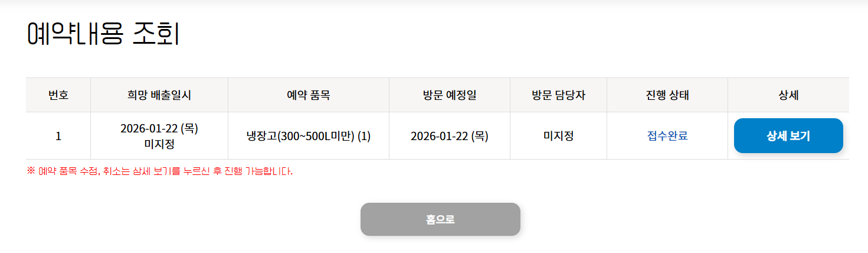Click the (1) quantity after 냉장고 item
Screen dimensions: 868x253
[x=364, y=136]
